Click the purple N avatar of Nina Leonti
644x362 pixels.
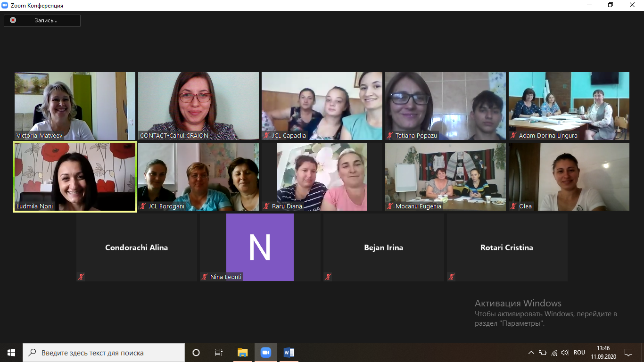pos(260,247)
